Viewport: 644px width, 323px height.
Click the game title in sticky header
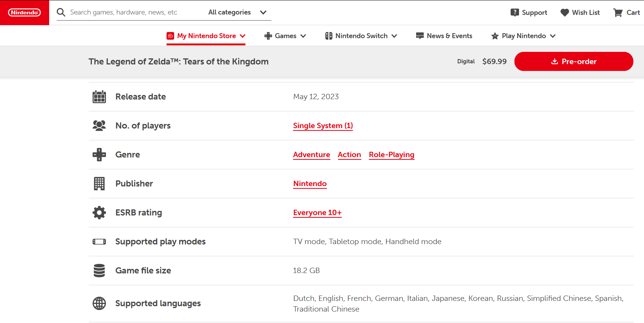point(178,61)
